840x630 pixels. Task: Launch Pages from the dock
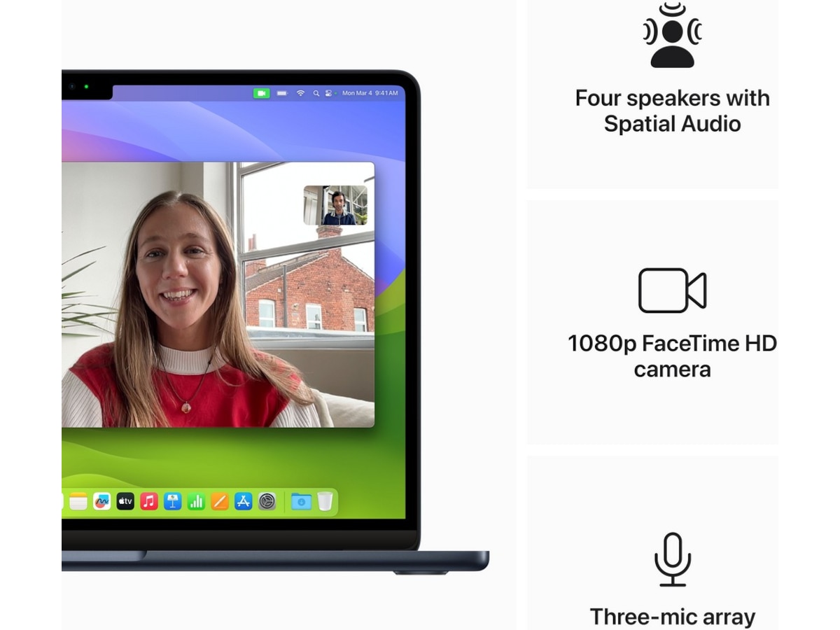coord(220,501)
